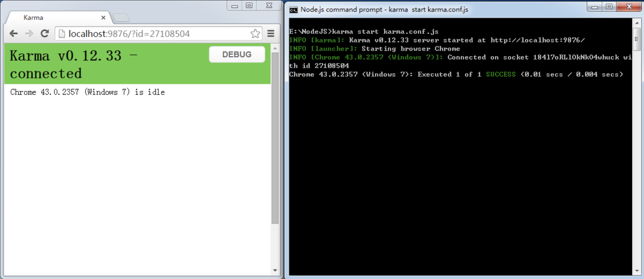Click 'Chrome 43.0.2357 (Windows 7) is idle' text
Screen dimensions: 644x279
tap(87, 92)
